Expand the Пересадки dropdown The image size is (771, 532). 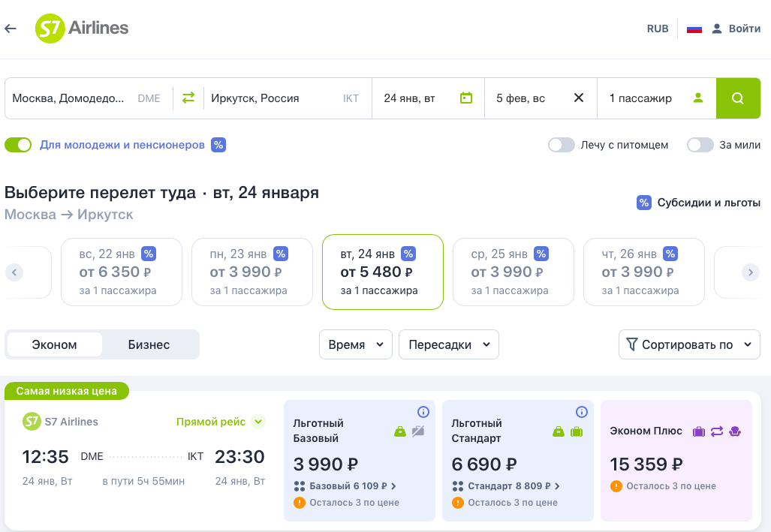pyautogui.click(x=449, y=344)
